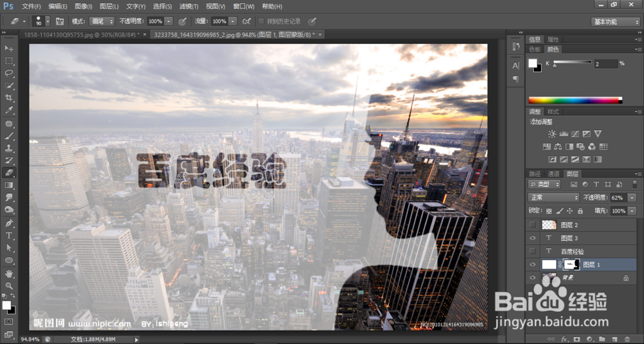Open the 滤镜(T) menu
Screen dimensions: 644x344
(x=189, y=6)
